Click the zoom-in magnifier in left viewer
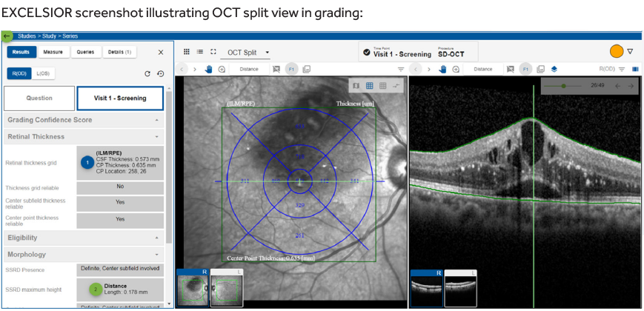This screenshot has width=644, height=311. (x=222, y=69)
